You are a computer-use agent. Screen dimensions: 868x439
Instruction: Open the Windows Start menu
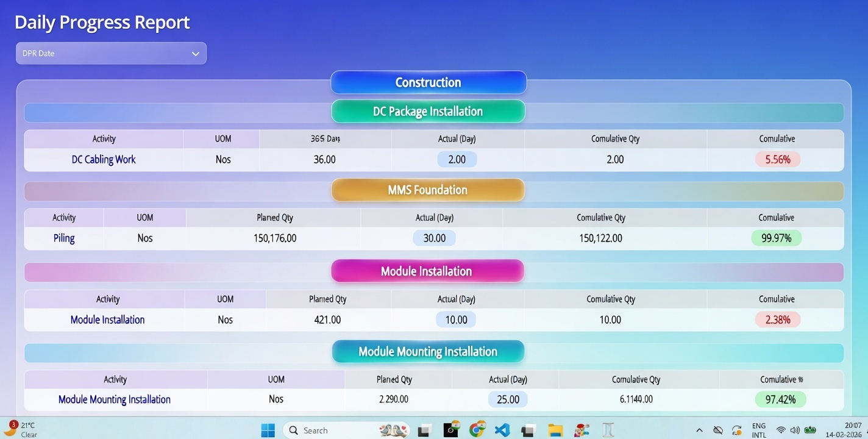[x=268, y=430]
